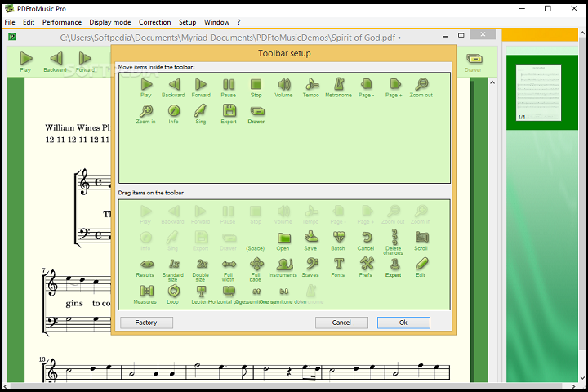Select the Fonts icon
Viewport: 588px width, 392px height.
point(338,265)
